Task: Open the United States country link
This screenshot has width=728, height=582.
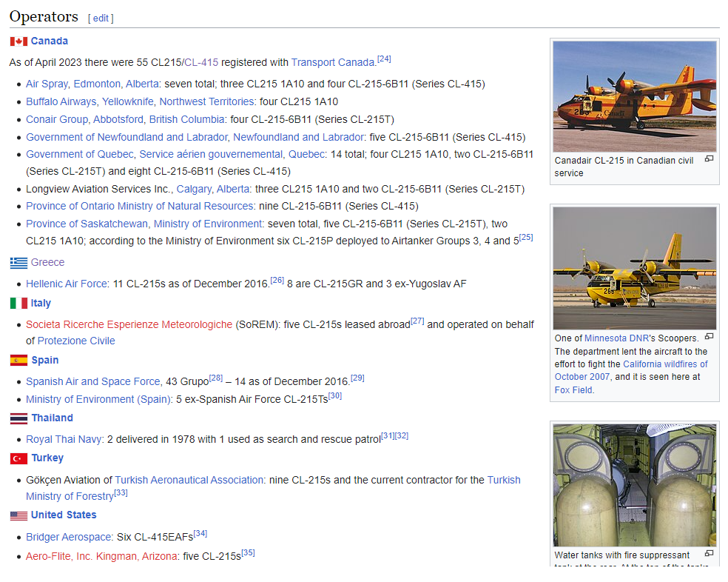Action: 64,515
